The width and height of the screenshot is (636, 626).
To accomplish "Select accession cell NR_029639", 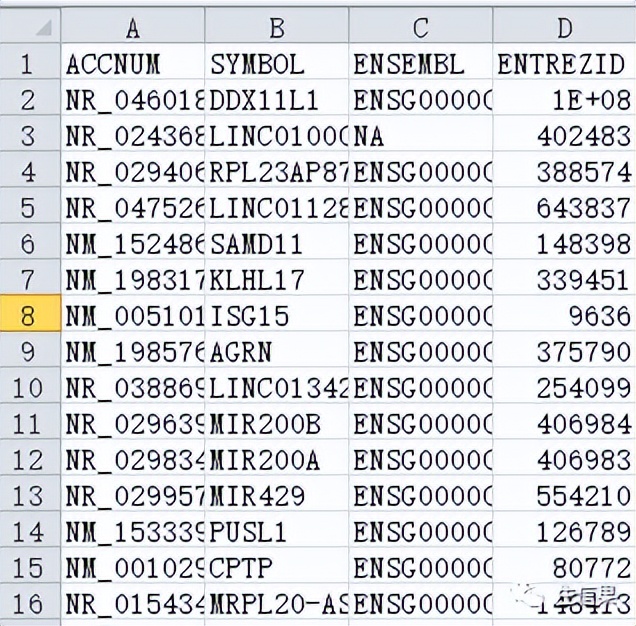I will pos(133,422).
